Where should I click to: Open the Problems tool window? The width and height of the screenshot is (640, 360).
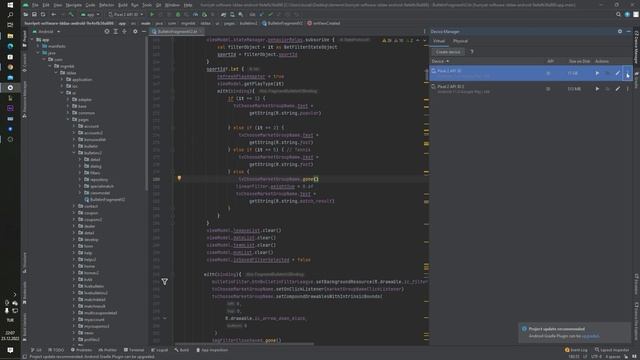pyautogui.click(x=81, y=350)
